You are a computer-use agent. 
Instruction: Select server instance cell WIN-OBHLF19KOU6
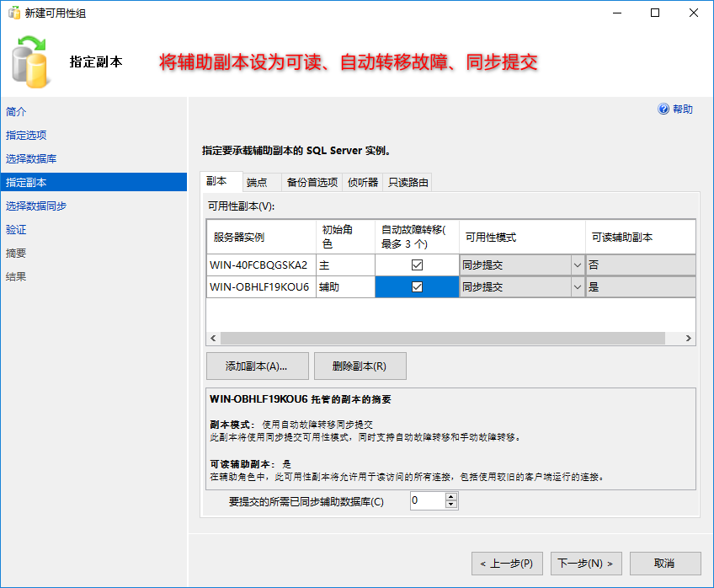261,287
